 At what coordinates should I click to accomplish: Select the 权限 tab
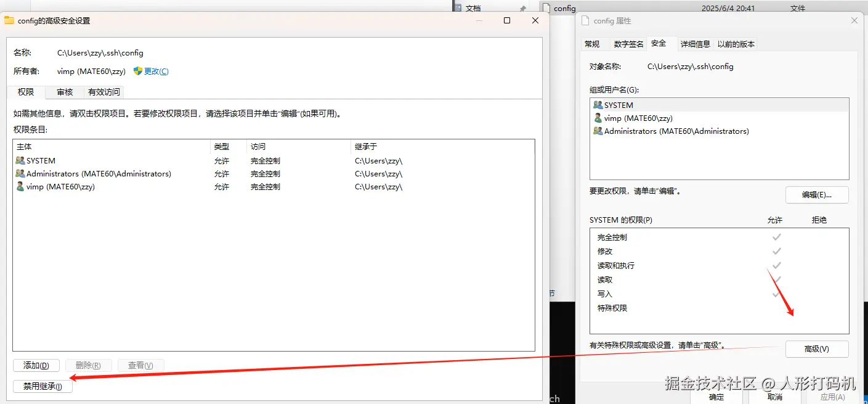[26, 92]
